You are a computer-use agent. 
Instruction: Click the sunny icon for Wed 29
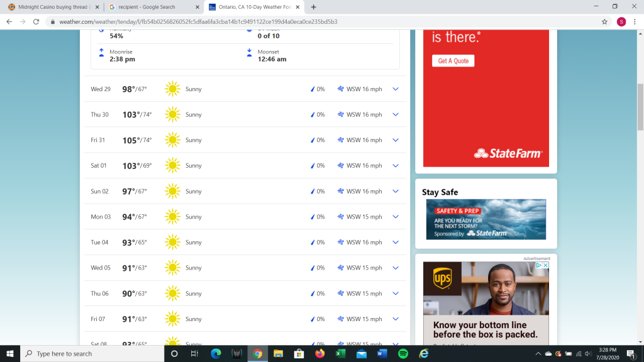point(172,89)
